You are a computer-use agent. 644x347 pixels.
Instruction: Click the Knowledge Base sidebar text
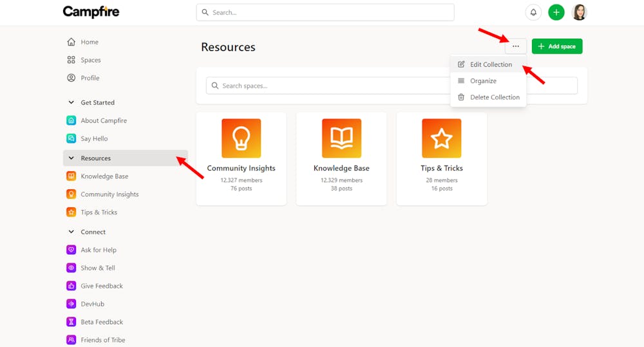click(104, 176)
